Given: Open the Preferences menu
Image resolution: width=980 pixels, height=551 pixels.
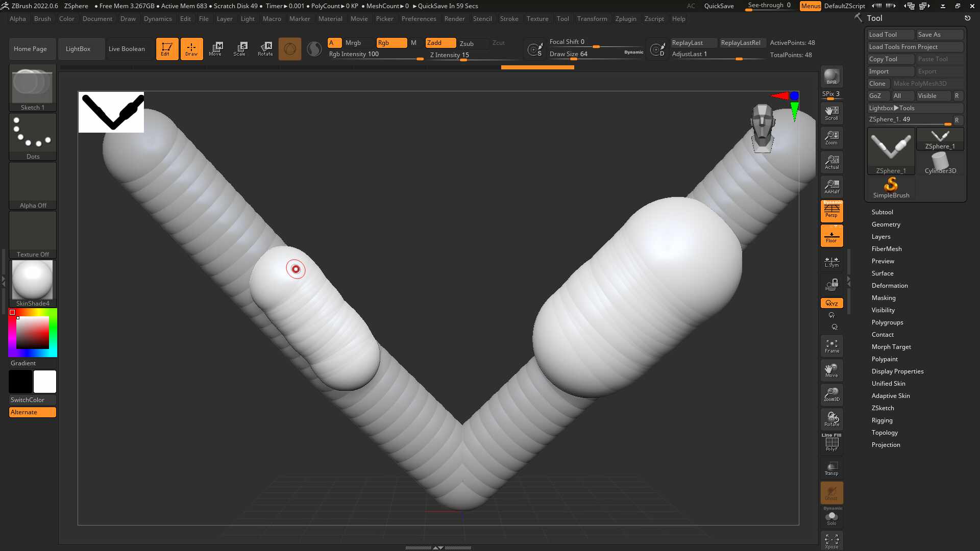Looking at the screenshot, I should (419, 19).
